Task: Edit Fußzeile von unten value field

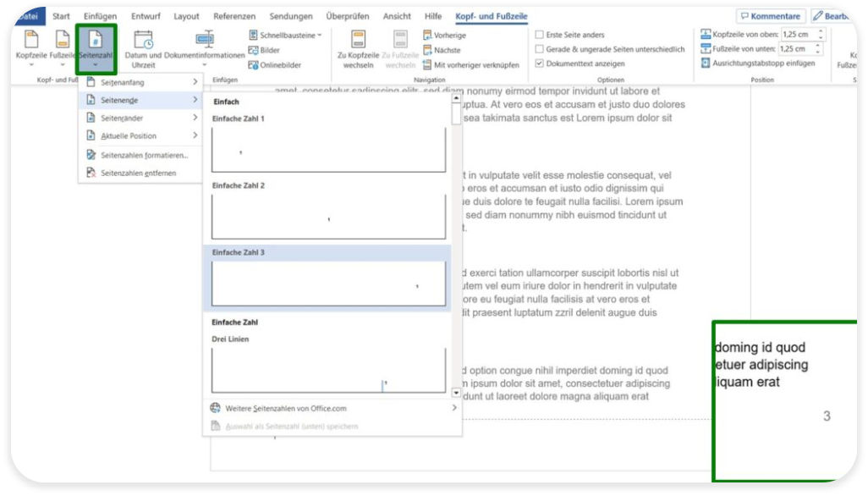Action: point(796,49)
